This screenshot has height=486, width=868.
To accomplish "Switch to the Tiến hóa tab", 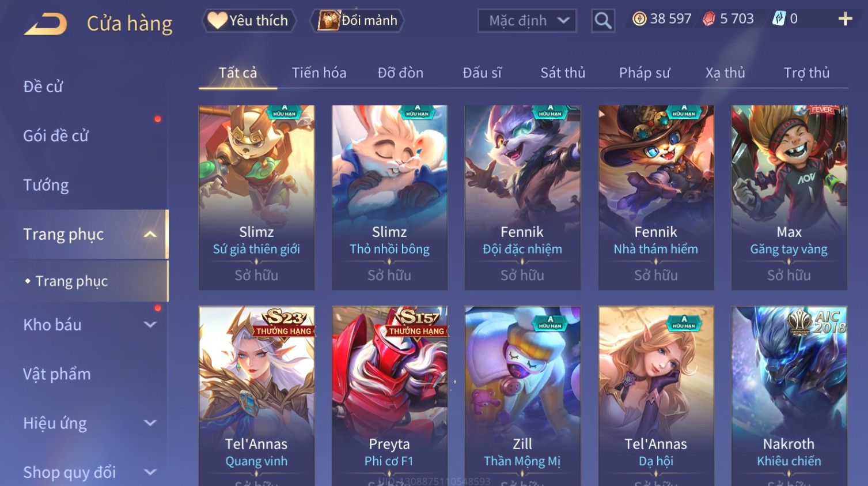I will [319, 73].
